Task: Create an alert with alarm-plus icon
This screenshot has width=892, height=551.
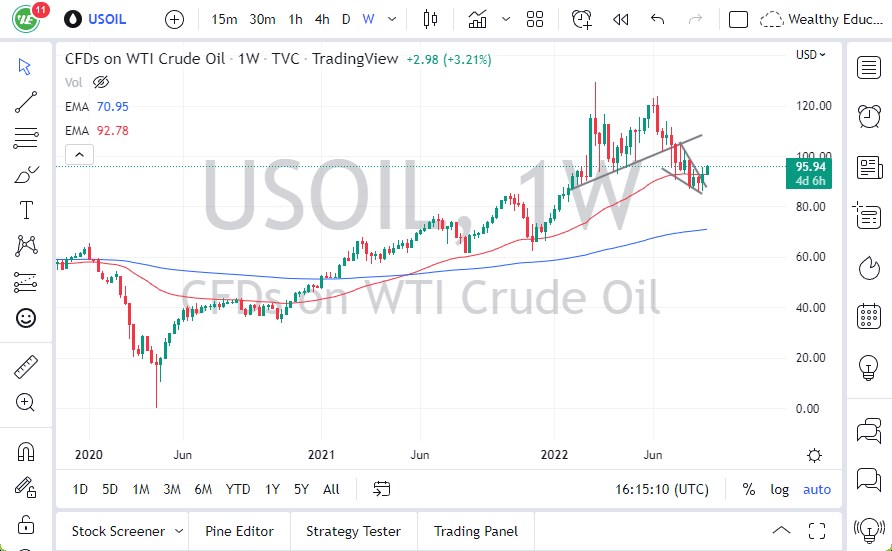Action: point(582,19)
